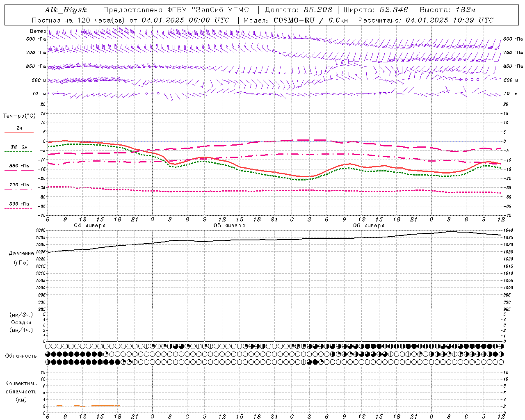525x420 pixels.
Task: Click the Давление pressure panel label
Action: point(21,253)
